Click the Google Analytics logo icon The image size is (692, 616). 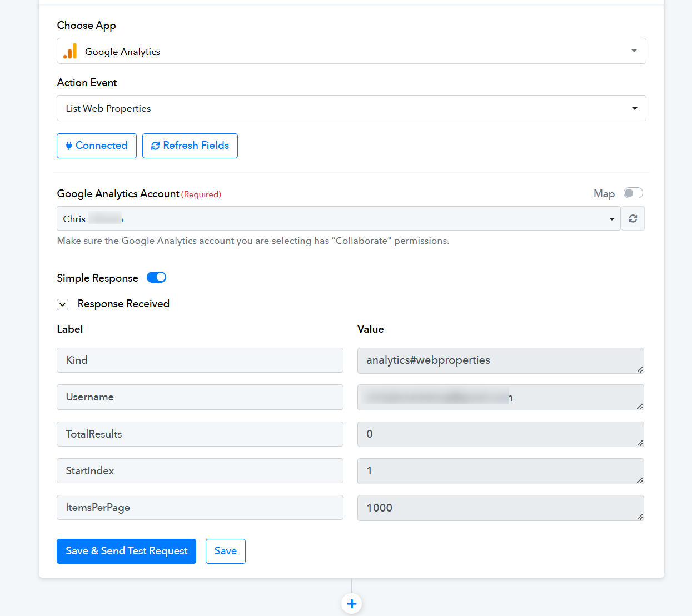pyautogui.click(x=70, y=51)
